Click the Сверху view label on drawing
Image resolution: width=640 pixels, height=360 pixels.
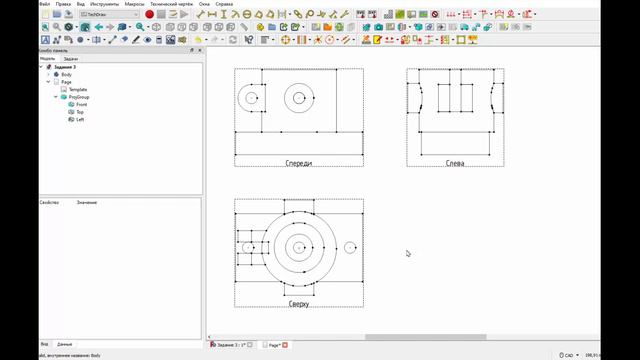point(299,304)
